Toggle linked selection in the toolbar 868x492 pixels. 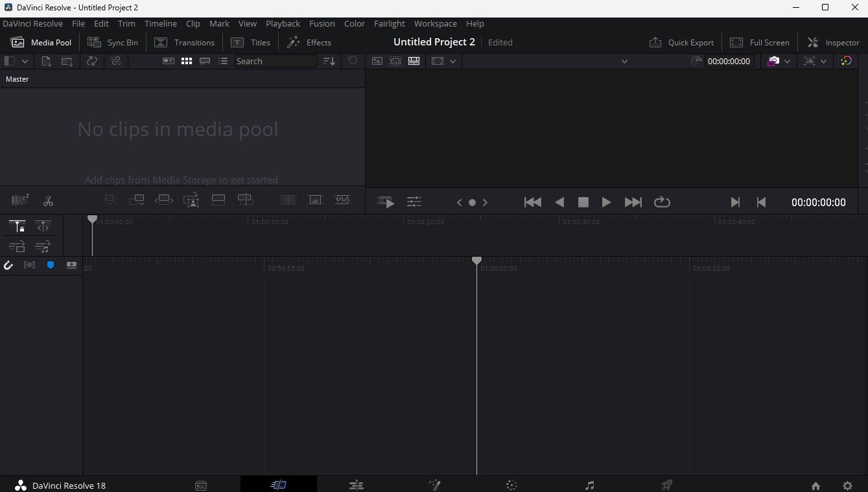[x=117, y=61]
